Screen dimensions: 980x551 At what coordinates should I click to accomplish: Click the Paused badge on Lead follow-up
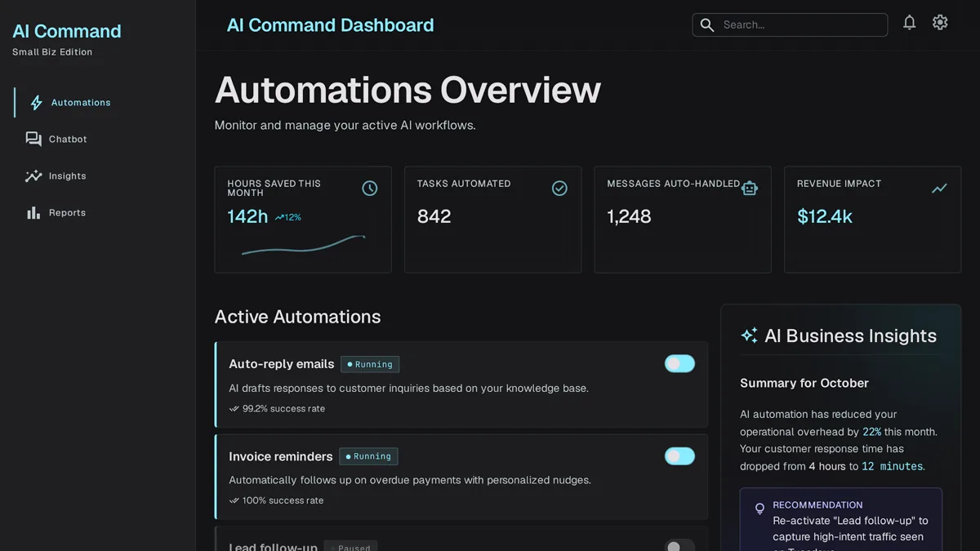(x=350, y=547)
